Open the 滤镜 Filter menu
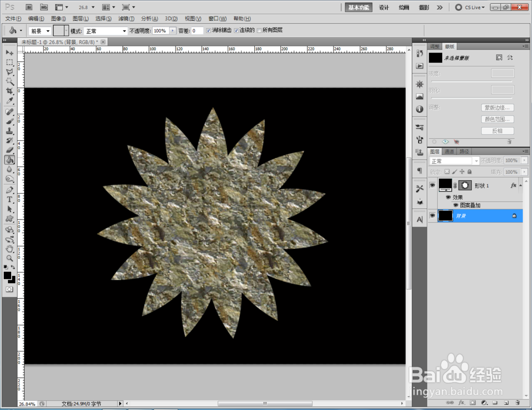The width and height of the screenshot is (532, 410). (x=126, y=19)
